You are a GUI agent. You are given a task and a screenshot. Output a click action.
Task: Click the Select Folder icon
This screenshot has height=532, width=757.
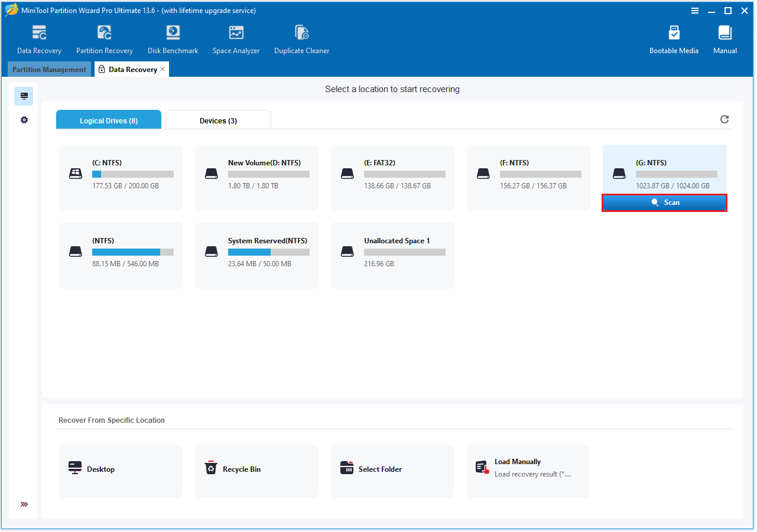pyautogui.click(x=347, y=468)
